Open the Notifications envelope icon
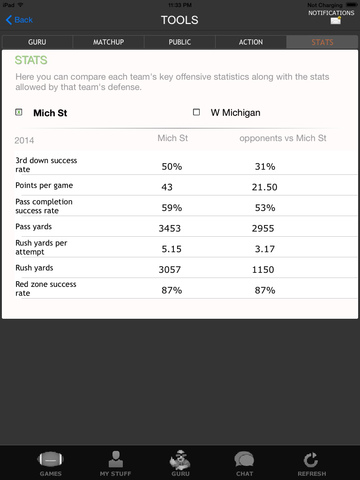Image resolution: width=360 pixels, height=480 pixels. [x=336, y=21]
